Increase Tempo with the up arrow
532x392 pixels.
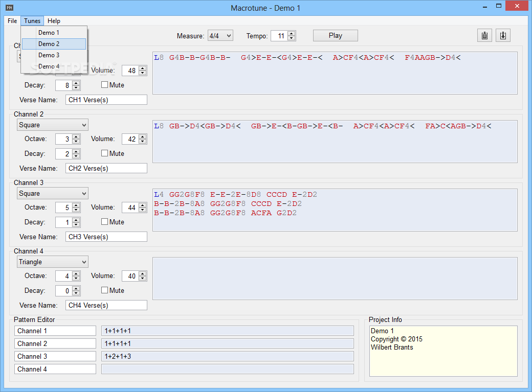coord(292,33)
